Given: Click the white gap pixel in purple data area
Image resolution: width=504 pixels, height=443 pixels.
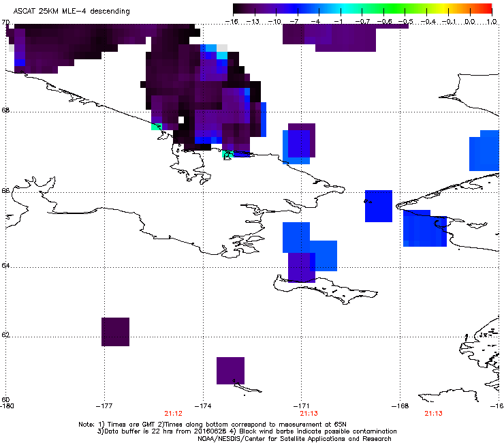Looking at the screenshot, I should (x=181, y=120).
